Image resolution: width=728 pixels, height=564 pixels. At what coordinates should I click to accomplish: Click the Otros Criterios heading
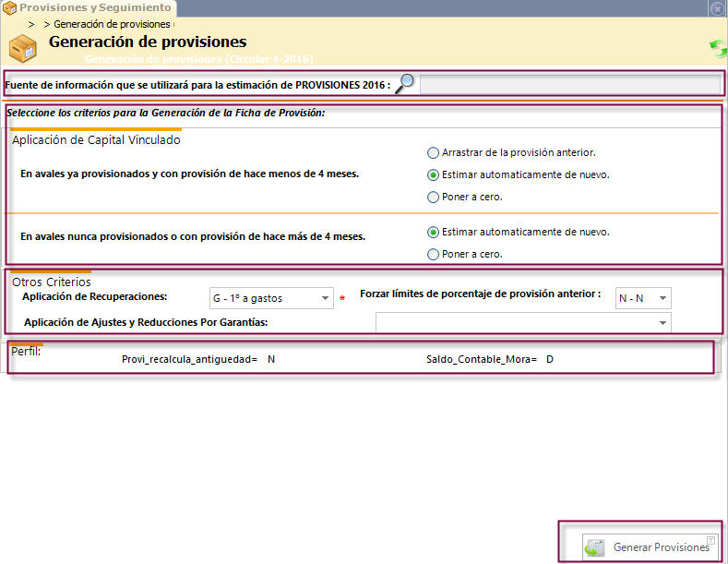52,282
